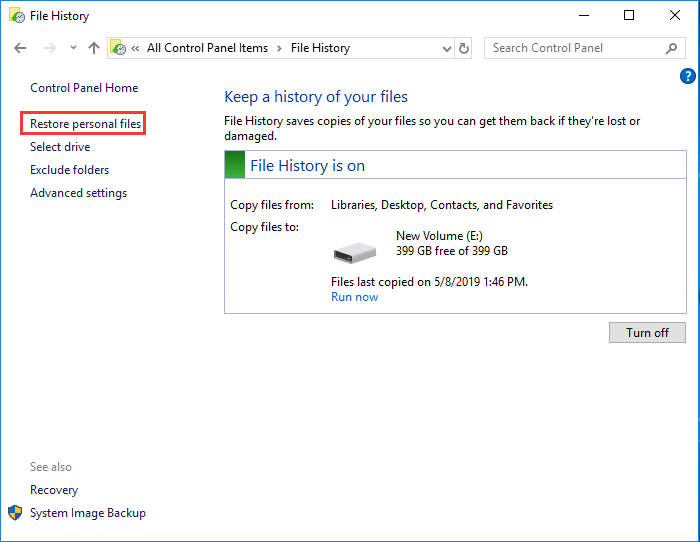Close the File History window

point(675,16)
